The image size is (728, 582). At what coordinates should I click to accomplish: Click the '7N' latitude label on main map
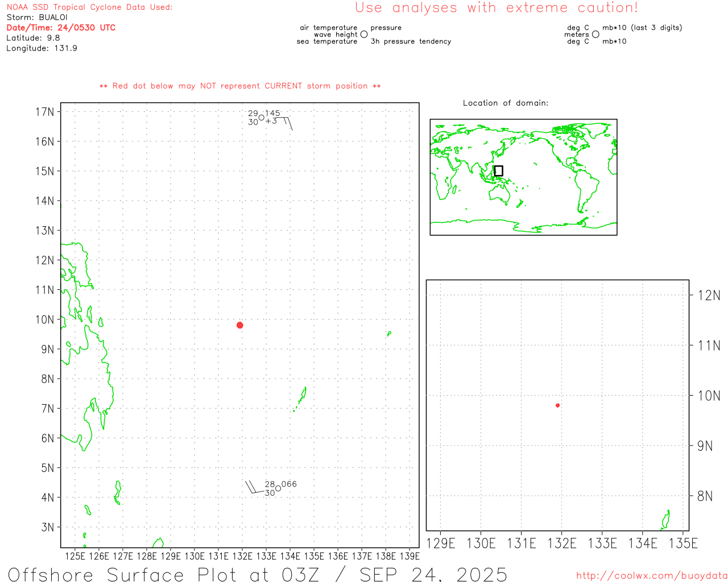click(48, 409)
